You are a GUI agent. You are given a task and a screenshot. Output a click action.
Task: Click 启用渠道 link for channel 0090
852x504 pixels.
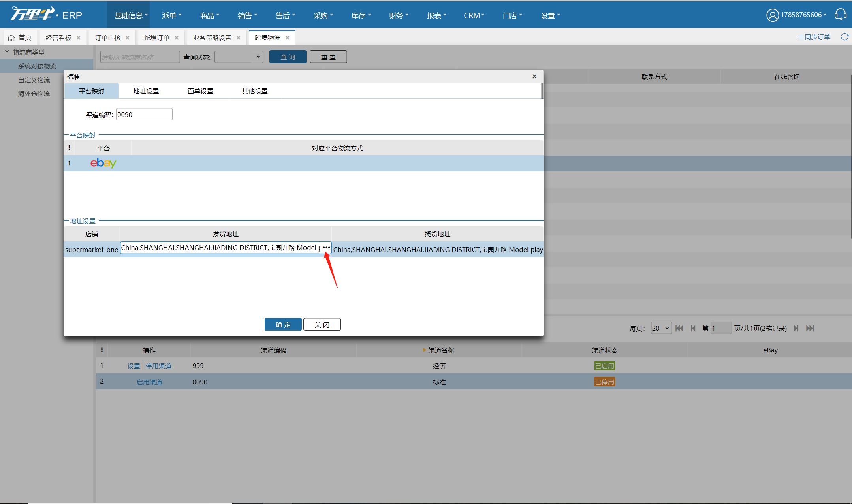point(149,382)
